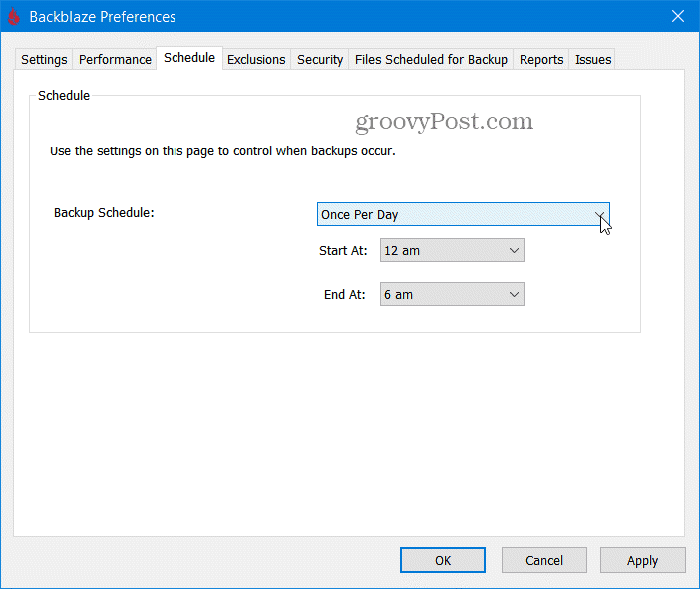The image size is (700, 589).
Task: Switch to the Reports tab
Action: pyautogui.click(x=541, y=60)
